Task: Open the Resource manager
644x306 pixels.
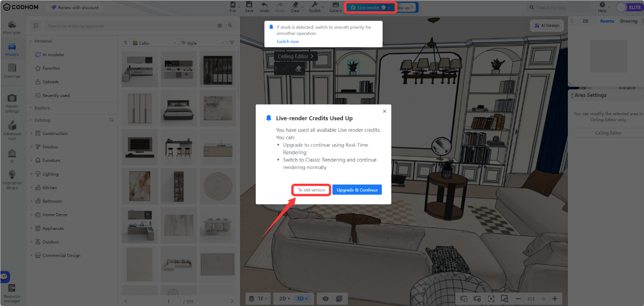Action: 12,293
